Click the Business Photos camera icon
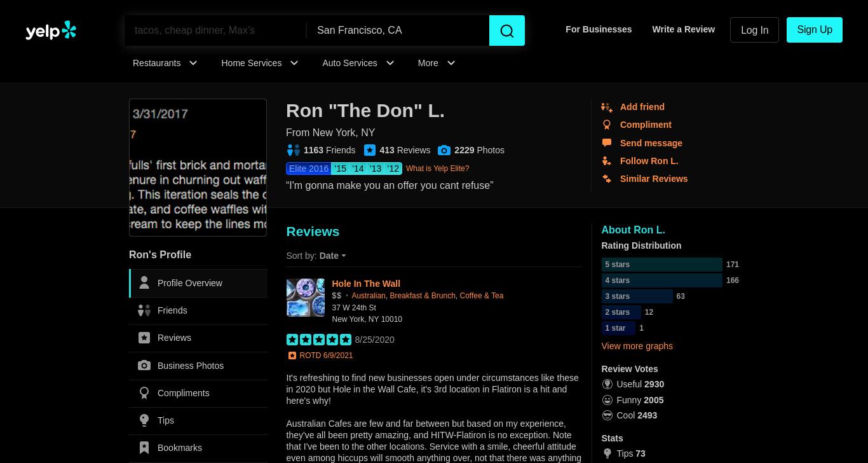Screen dimensions: 868x463 point(144,366)
